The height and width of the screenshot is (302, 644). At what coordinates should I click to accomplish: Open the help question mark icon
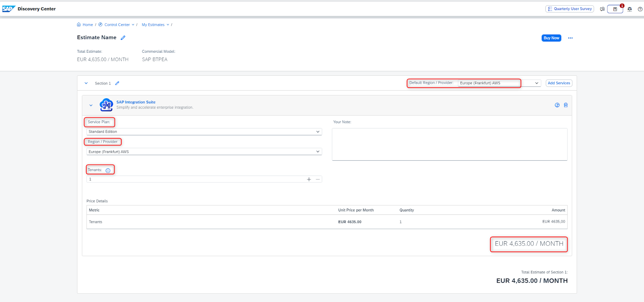640,9
